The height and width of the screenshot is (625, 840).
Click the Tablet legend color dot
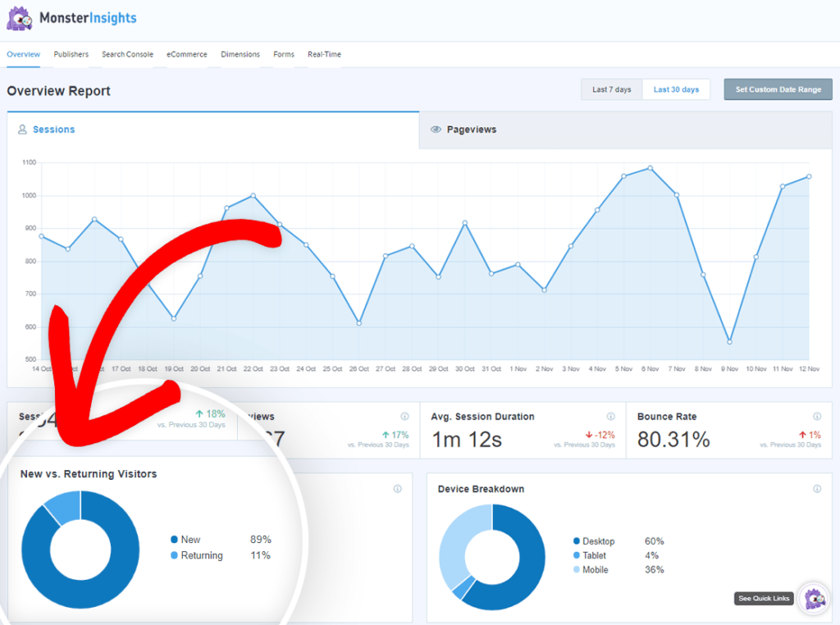coord(577,555)
